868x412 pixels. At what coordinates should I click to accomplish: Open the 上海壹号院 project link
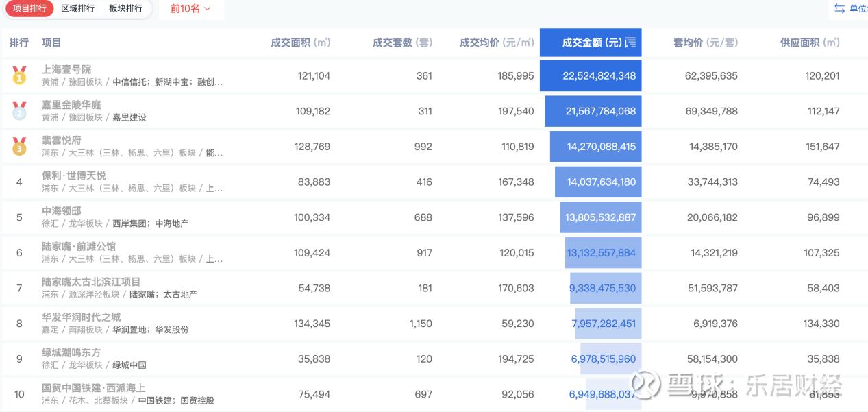click(x=66, y=69)
